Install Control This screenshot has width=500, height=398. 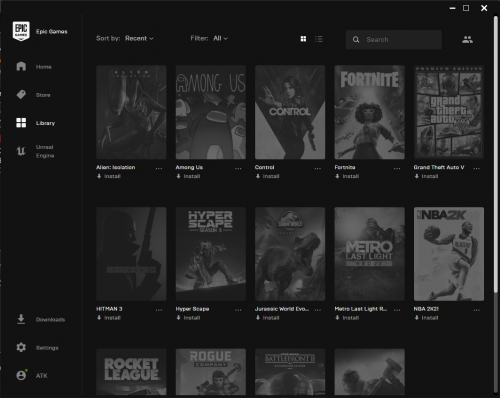click(x=267, y=176)
